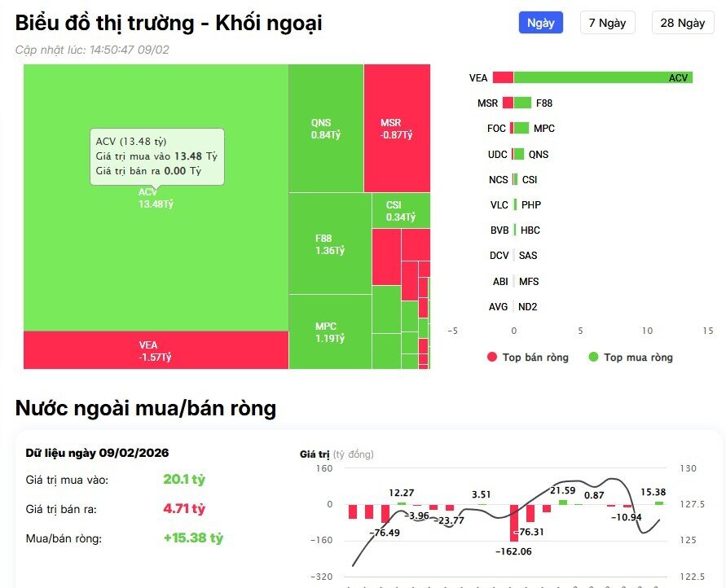Toggle the Ngày view button
The width and height of the screenshot is (726, 588).
click(541, 22)
